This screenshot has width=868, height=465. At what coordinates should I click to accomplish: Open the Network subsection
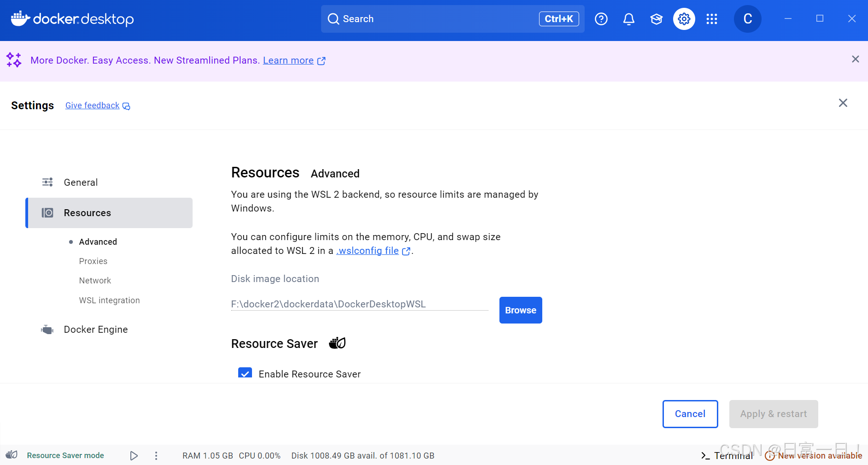pyautogui.click(x=95, y=280)
